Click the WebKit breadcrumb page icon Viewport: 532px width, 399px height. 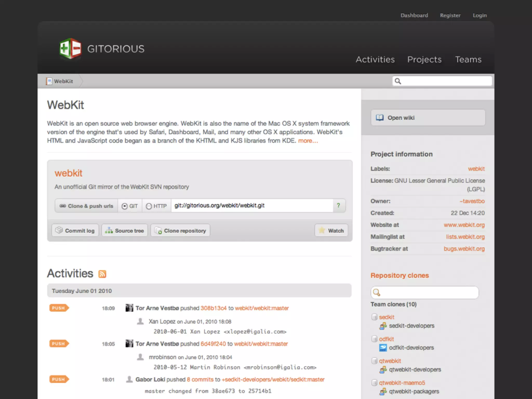click(x=49, y=81)
